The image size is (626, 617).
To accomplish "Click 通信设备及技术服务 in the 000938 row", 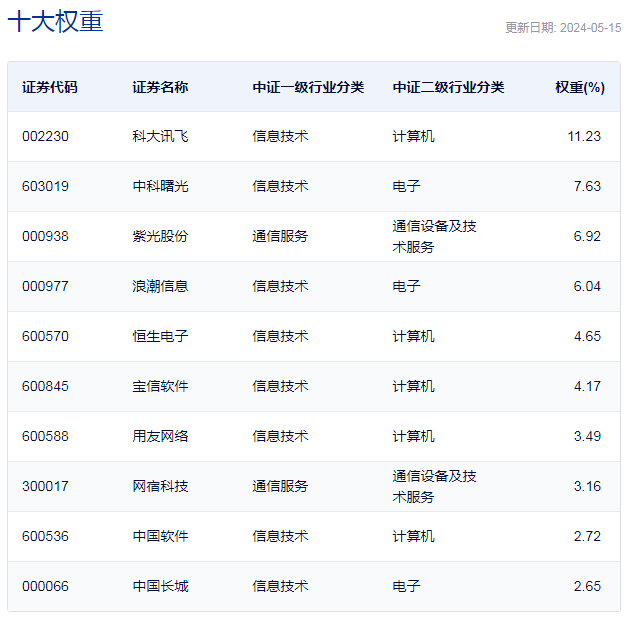I will click(x=434, y=236).
